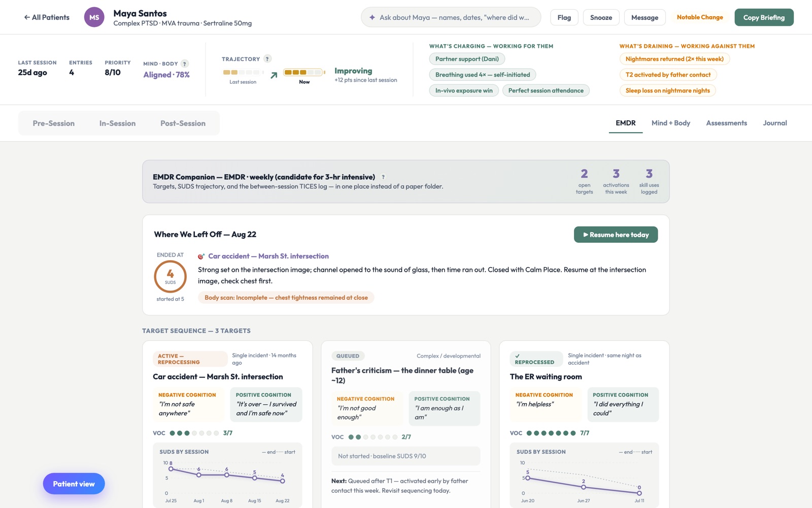
Task: Click Notable Change button
Action: point(700,17)
